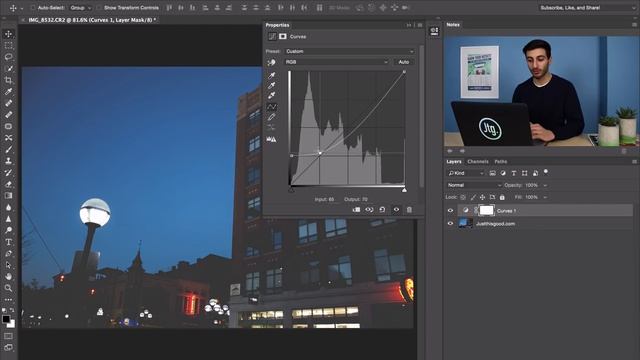Toggle lock image pixels brush icon
The width and height of the screenshot is (640, 360).
pos(473,198)
